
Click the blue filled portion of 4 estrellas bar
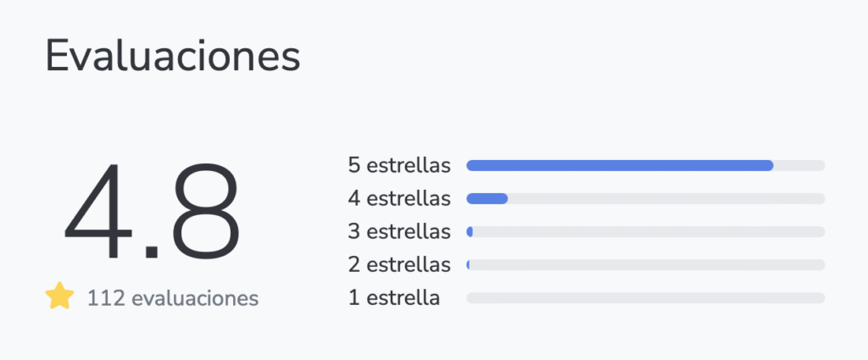click(487, 198)
